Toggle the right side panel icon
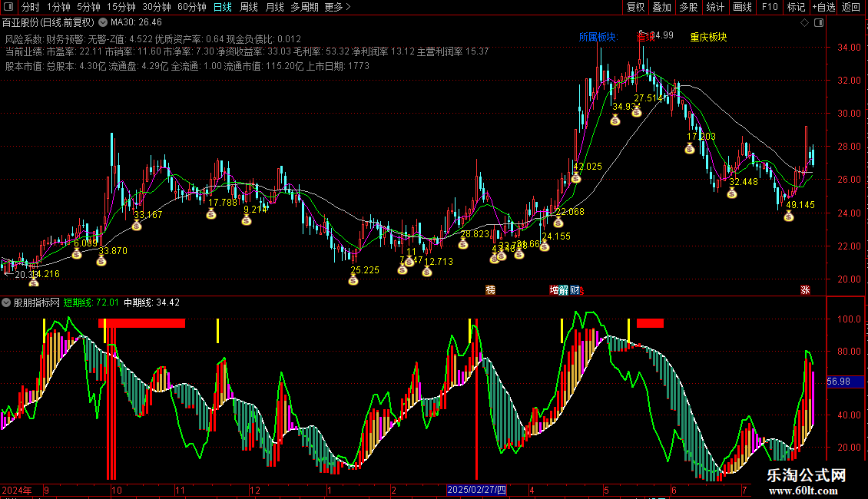 pos(819,23)
